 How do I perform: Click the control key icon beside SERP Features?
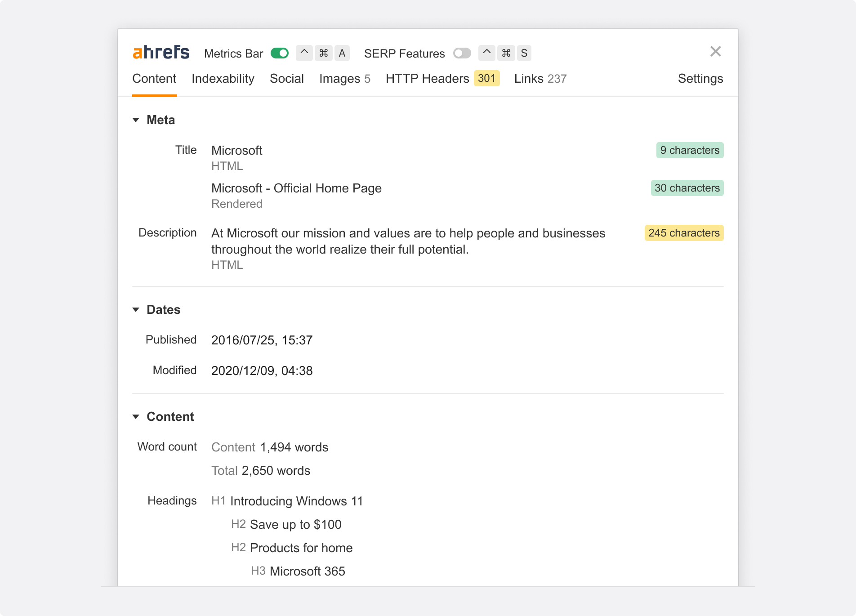click(x=487, y=53)
